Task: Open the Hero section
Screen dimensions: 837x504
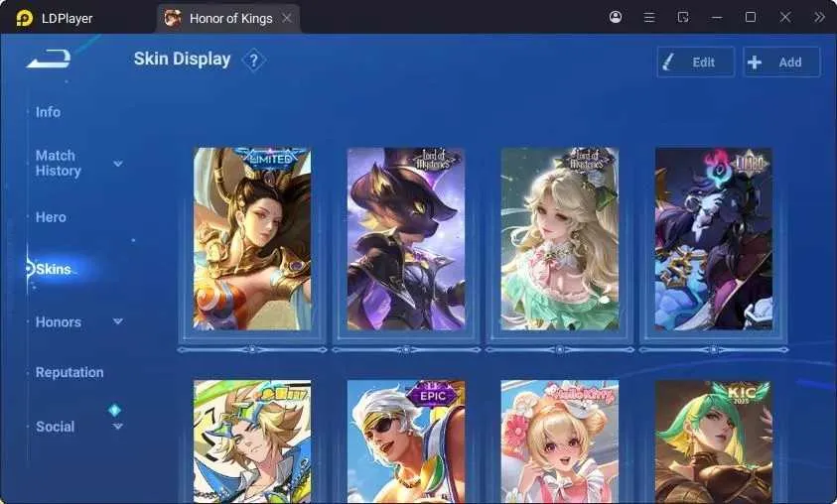Action: click(51, 217)
